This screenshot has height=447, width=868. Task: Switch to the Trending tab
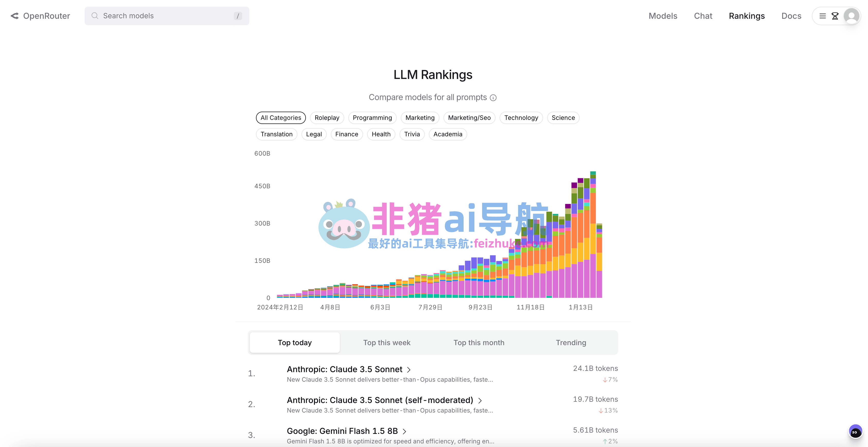tap(571, 343)
